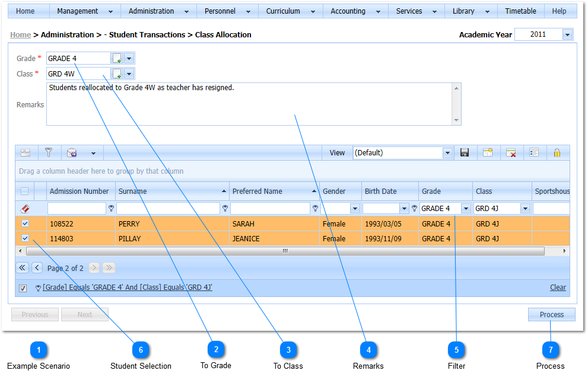Click the clear filter eraser icon

pyautogui.click(x=25, y=209)
